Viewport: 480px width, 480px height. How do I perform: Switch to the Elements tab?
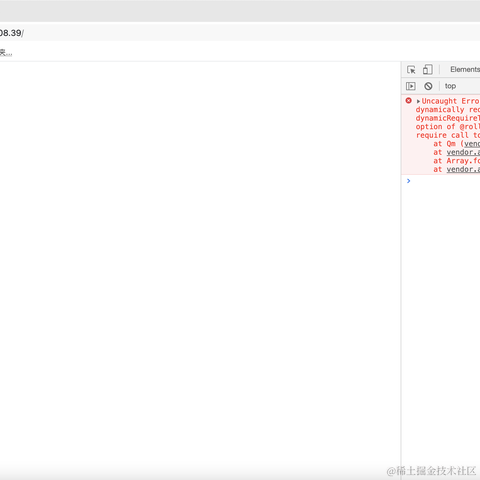tap(465, 69)
